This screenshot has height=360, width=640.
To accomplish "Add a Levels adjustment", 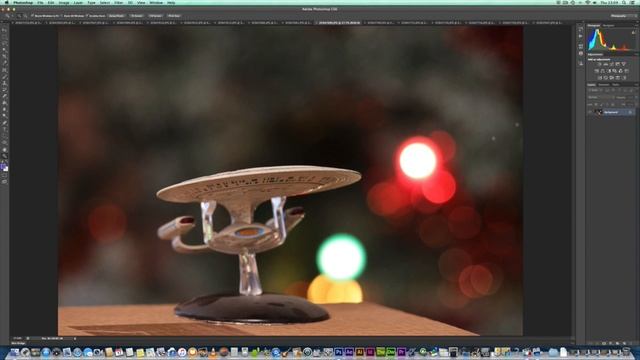I will coord(605,64).
